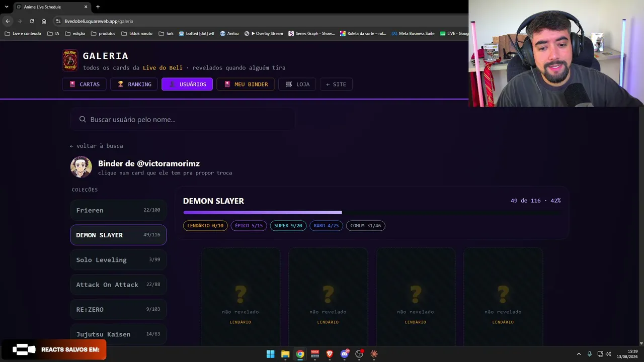Go to the Loja tab
The image size is (644, 362).
coord(297,84)
